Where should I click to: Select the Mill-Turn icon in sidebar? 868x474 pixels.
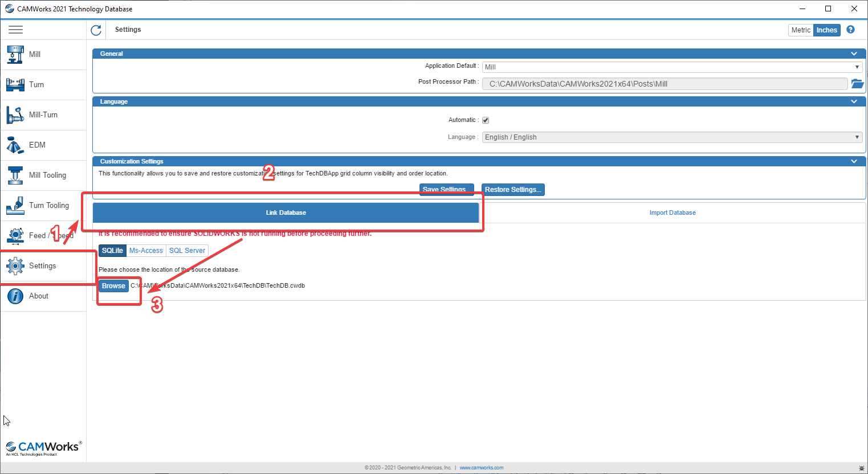pyautogui.click(x=15, y=115)
